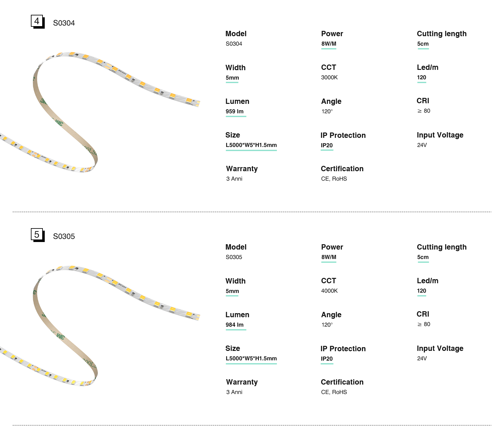
Task: Click the 3000K CCT value
Action: click(x=329, y=77)
